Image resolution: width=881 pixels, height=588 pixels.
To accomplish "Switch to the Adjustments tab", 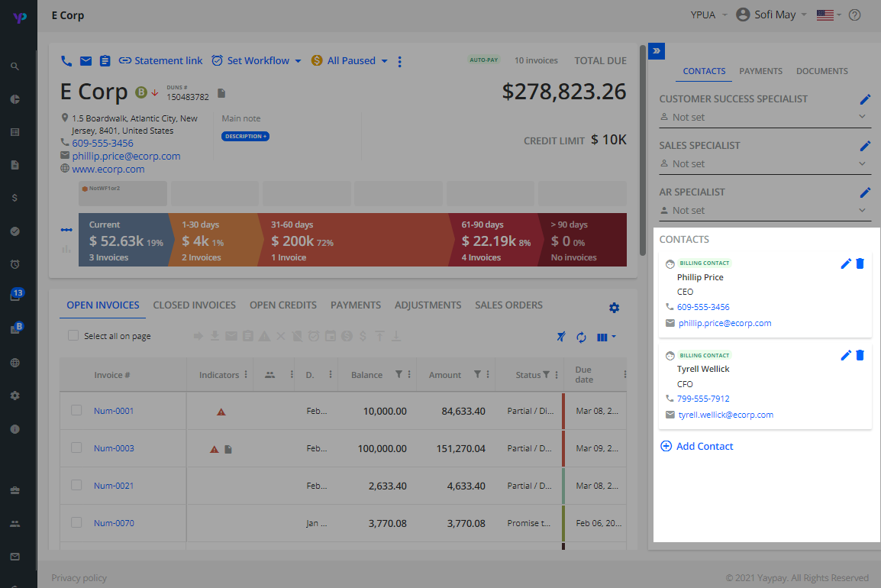I will click(x=428, y=305).
